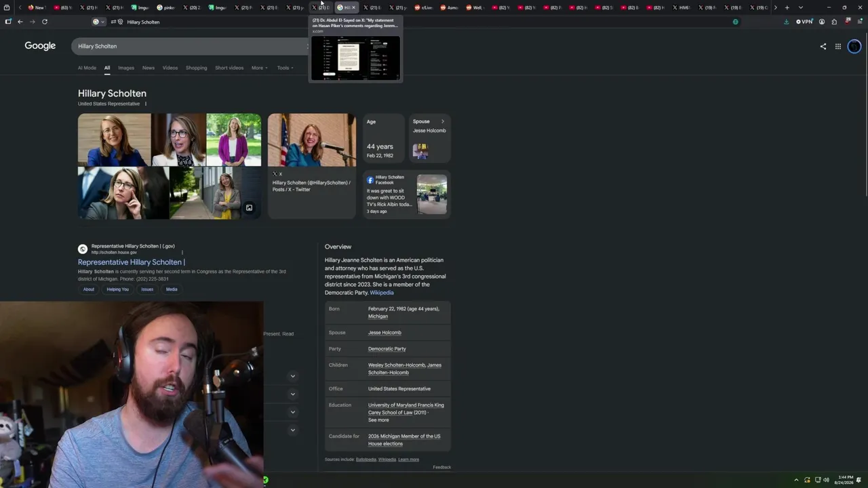Select the Short videos search tab

click(x=229, y=68)
